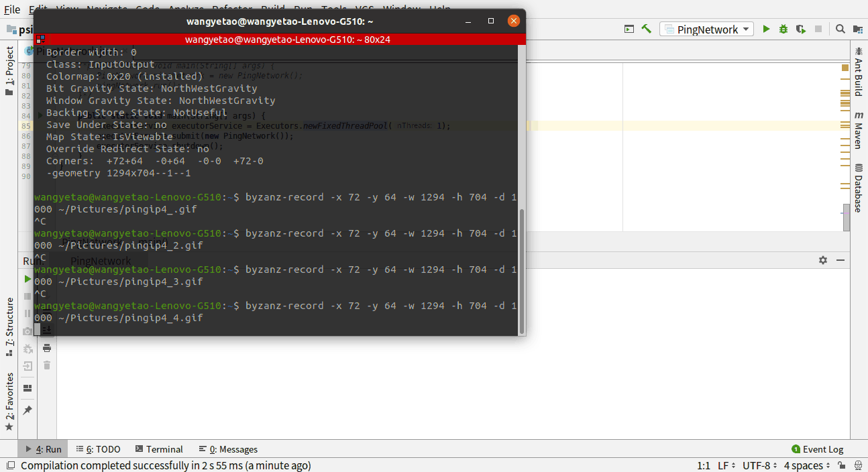Open the Maven side panel
Image resolution: width=868 pixels, height=472 pixels.
coord(859,129)
